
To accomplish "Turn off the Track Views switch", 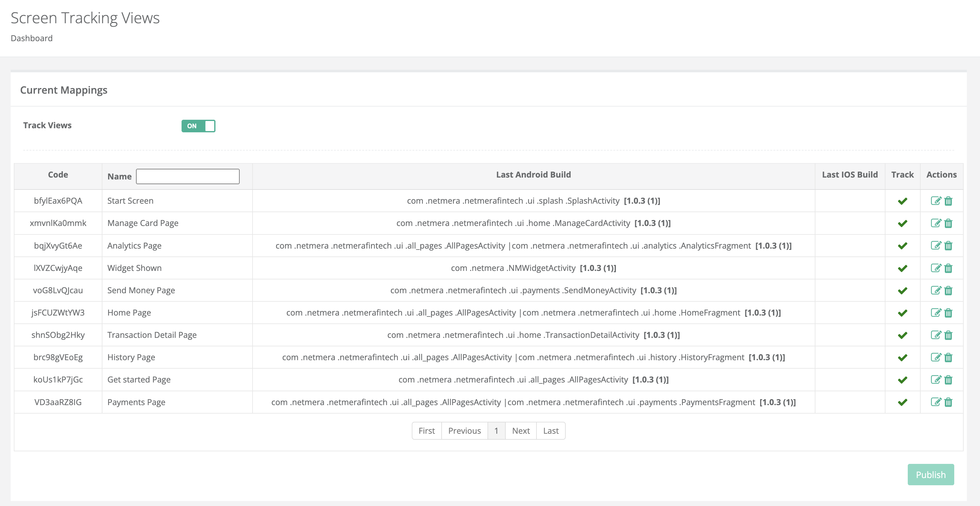I will pos(198,126).
